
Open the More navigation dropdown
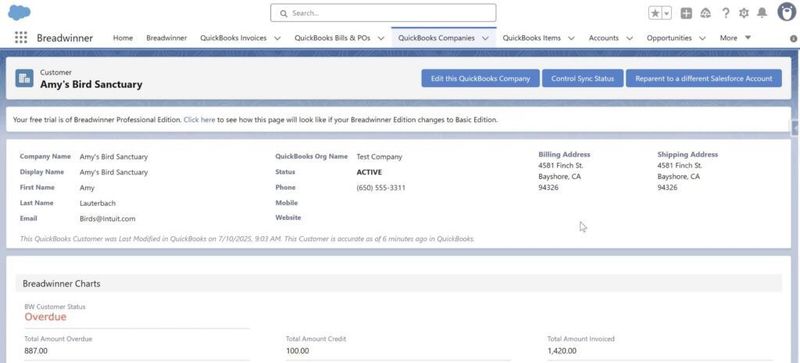point(735,38)
